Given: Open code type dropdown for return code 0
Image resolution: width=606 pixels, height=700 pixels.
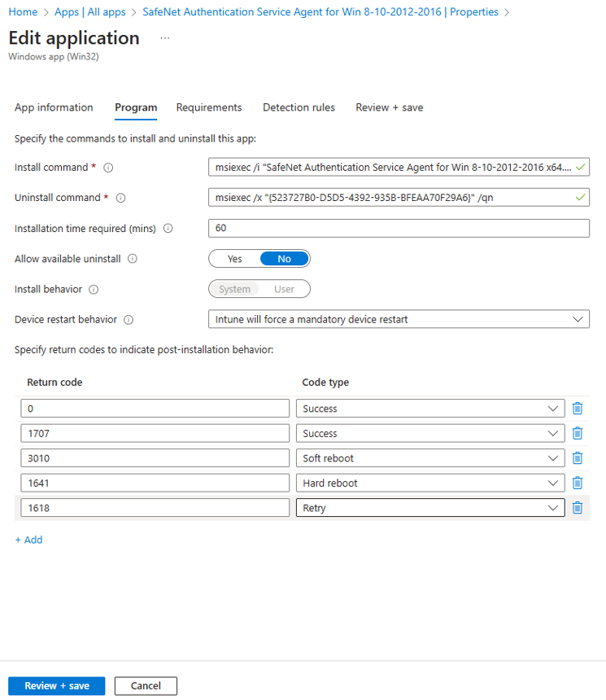Looking at the screenshot, I should pos(430,409).
